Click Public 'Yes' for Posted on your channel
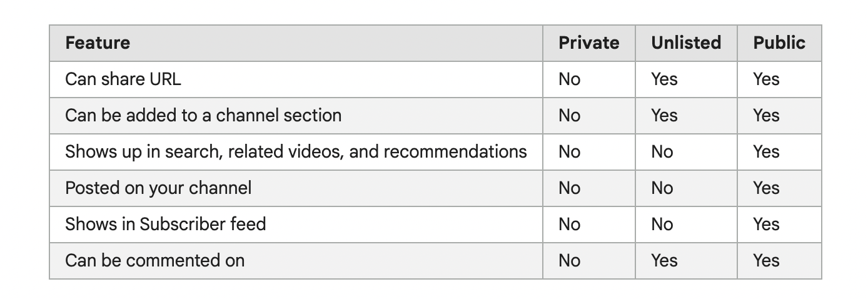Screen dimensions: 868x299 (766, 188)
